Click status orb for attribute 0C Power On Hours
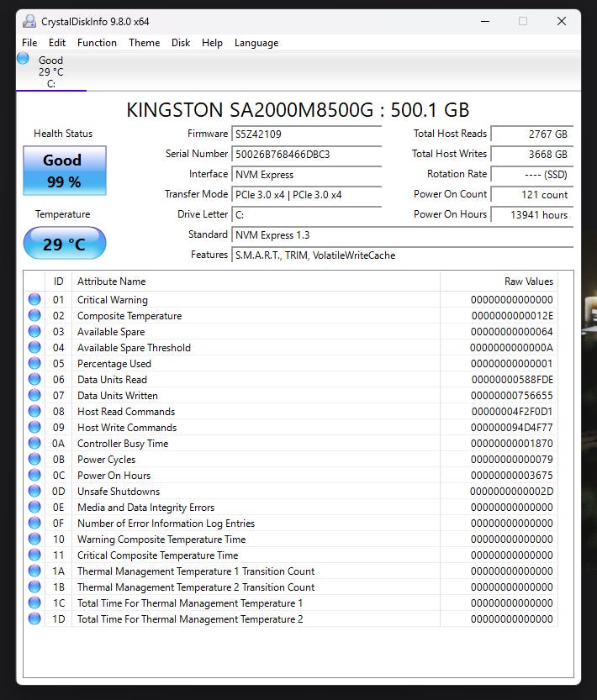The width and height of the screenshot is (597, 700). tap(34, 475)
